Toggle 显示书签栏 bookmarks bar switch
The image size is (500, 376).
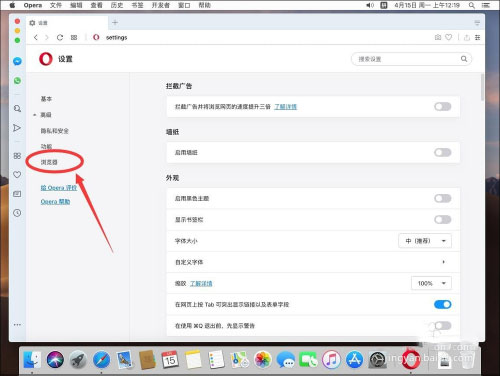(443, 220)
